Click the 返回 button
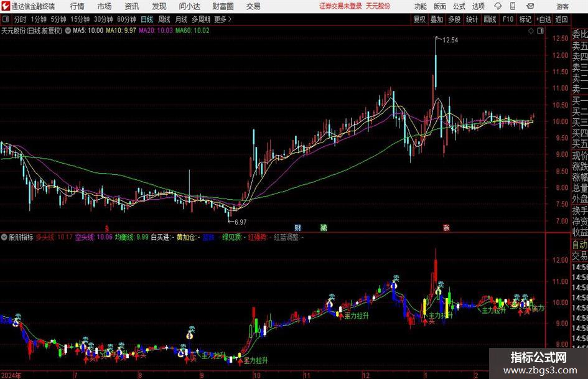 (x=561, y=19)
